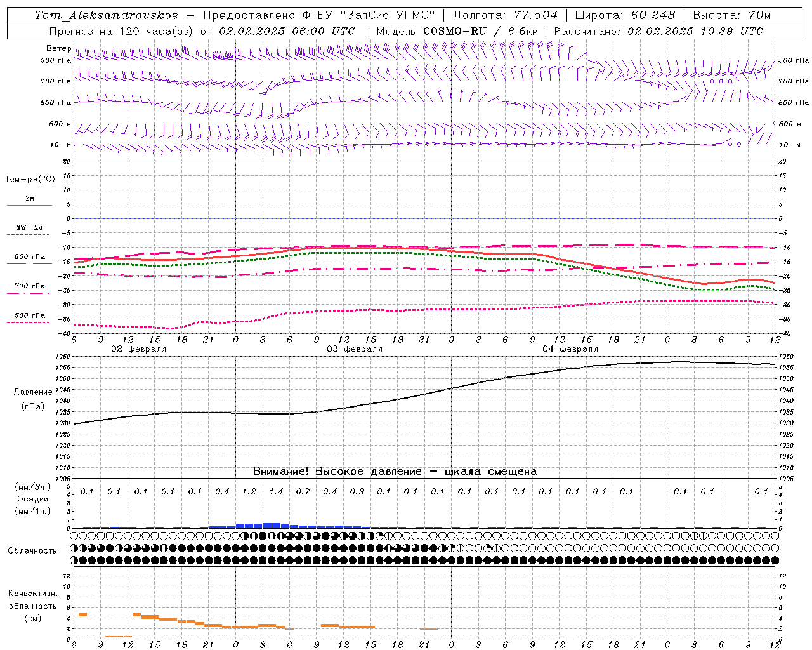Select the date label 03 февраля
812x650 pixels.
pyautogui.click(x=355, y=349)
